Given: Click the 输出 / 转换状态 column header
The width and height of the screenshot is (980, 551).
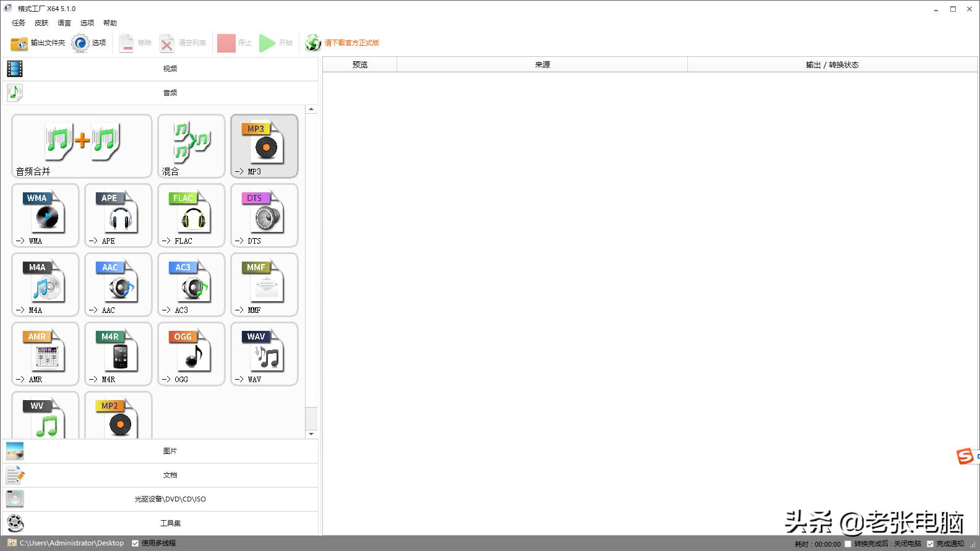Looking at the screenshot, I should pyautogui.click(x=832, y=64).
